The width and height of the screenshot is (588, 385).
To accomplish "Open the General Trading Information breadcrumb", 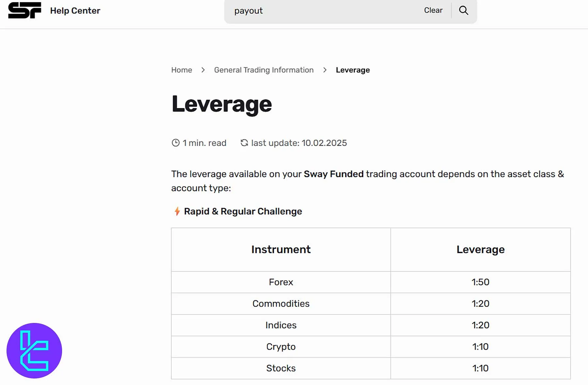I will (x=263, y=70).
